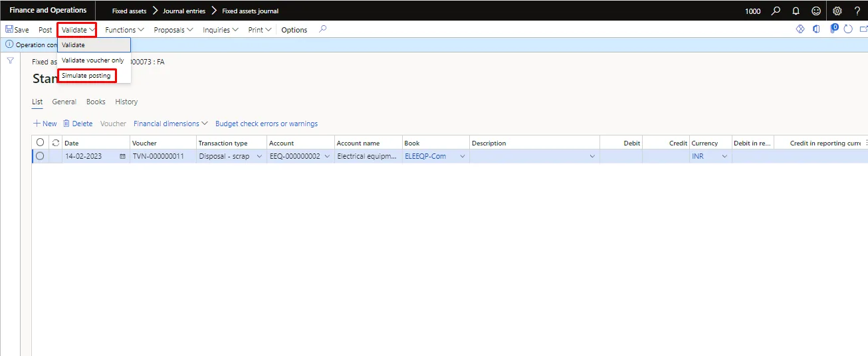
Task: Switch to the General tab
Action: [x=64, y=102]
